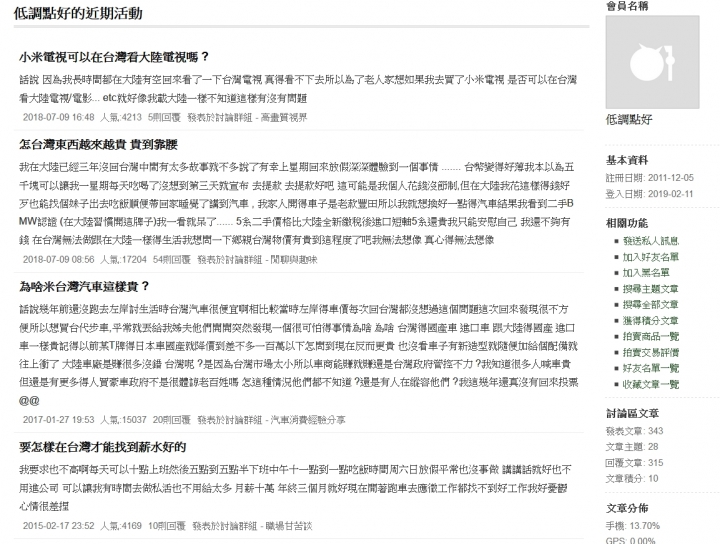Open 獲得積分文章 link
720x544 pixels.
(x=651, y=320)
